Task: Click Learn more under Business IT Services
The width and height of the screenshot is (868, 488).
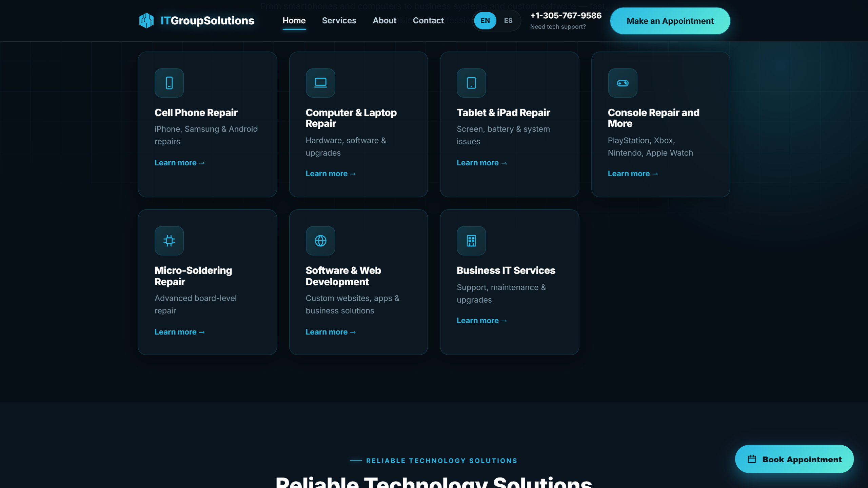Action: tap(482, 321)
